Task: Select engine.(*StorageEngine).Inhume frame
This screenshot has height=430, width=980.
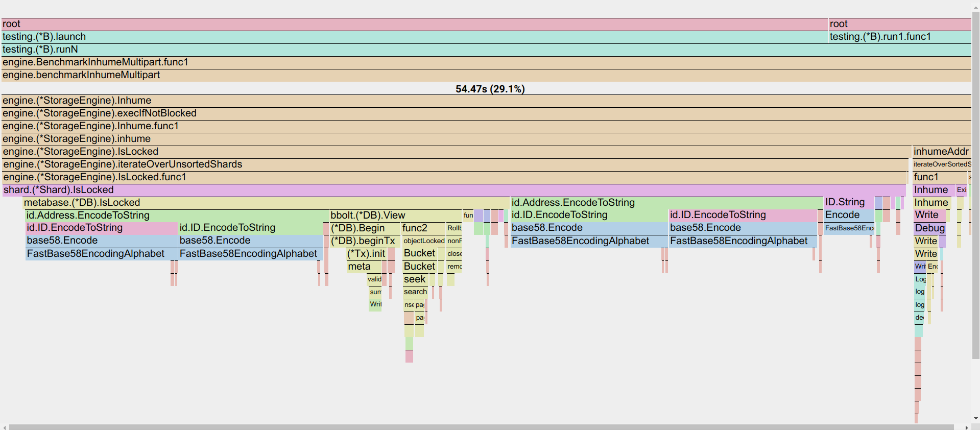Action: 486,101
